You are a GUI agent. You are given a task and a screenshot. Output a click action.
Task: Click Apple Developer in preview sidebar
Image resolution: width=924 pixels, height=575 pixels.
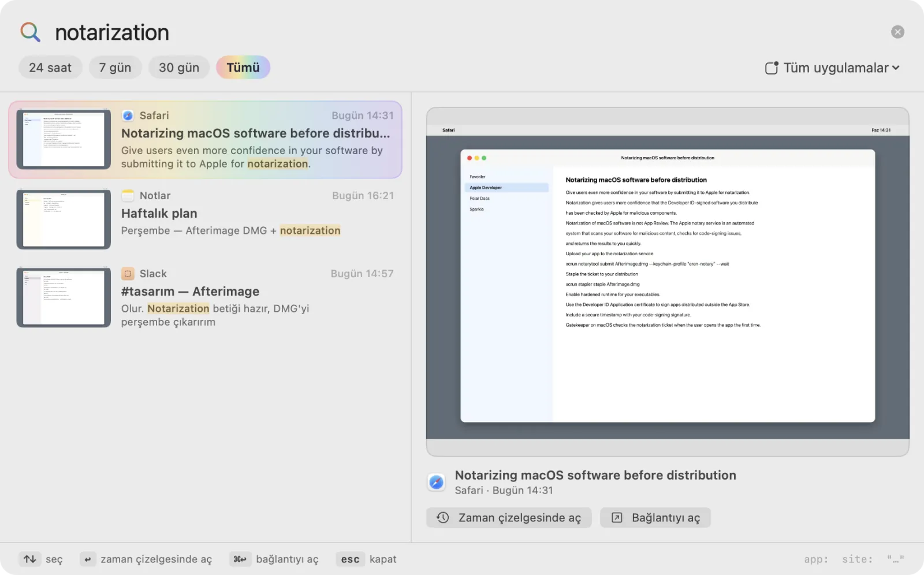tap(506, 188)
